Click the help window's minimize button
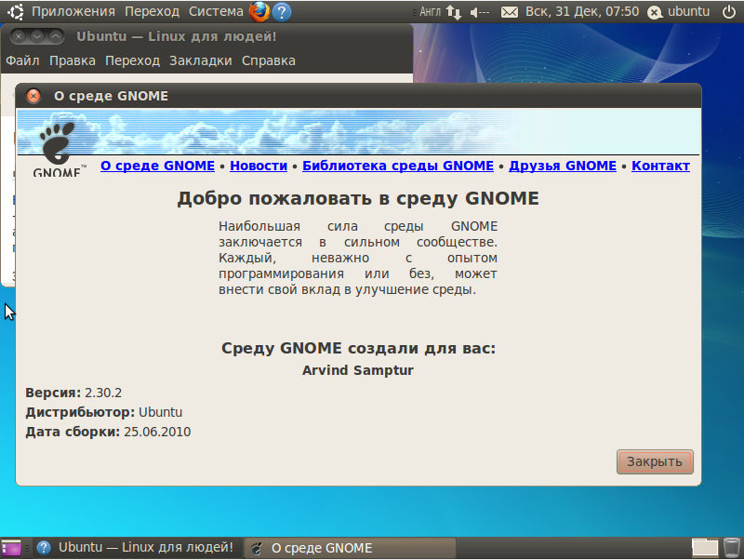The image size is (744, 560). [x=37, y=36]
